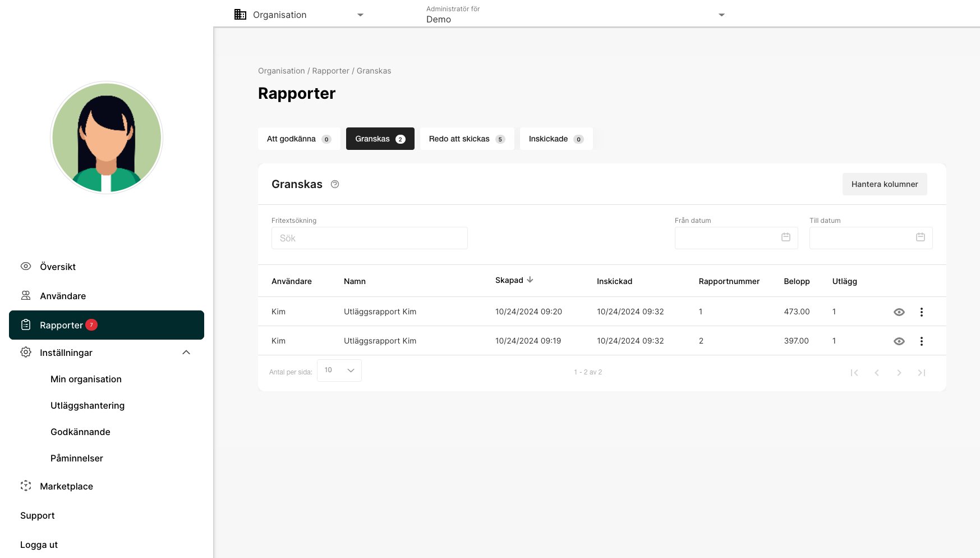This screenshot has height=558, width=980.
Task: View report with amount 397.00 via eye icon
Action: click(899, 341)
